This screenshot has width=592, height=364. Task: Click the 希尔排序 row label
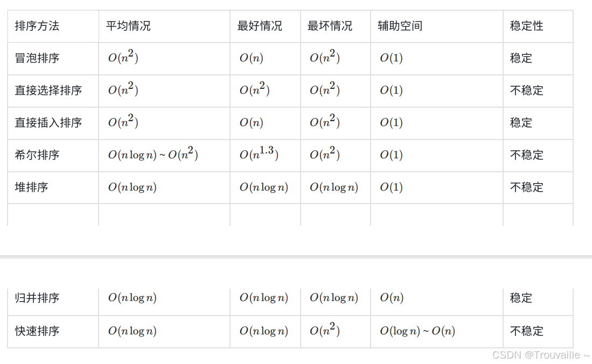[37, 155]
